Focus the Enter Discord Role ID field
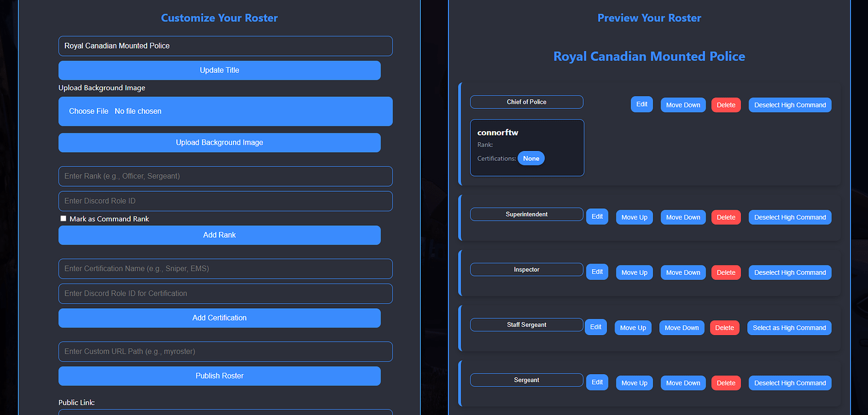 [225, 202]
